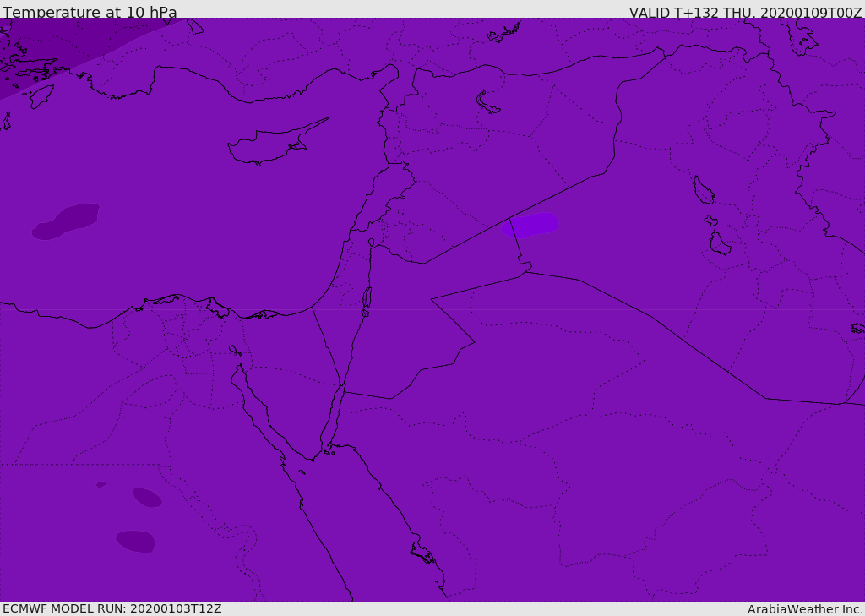Image resolution: width=865 pixels, height=616 pixels.
Task: Click the light purple temperature patch near Syria-Iraq border
Action: [x=530, y=226]
